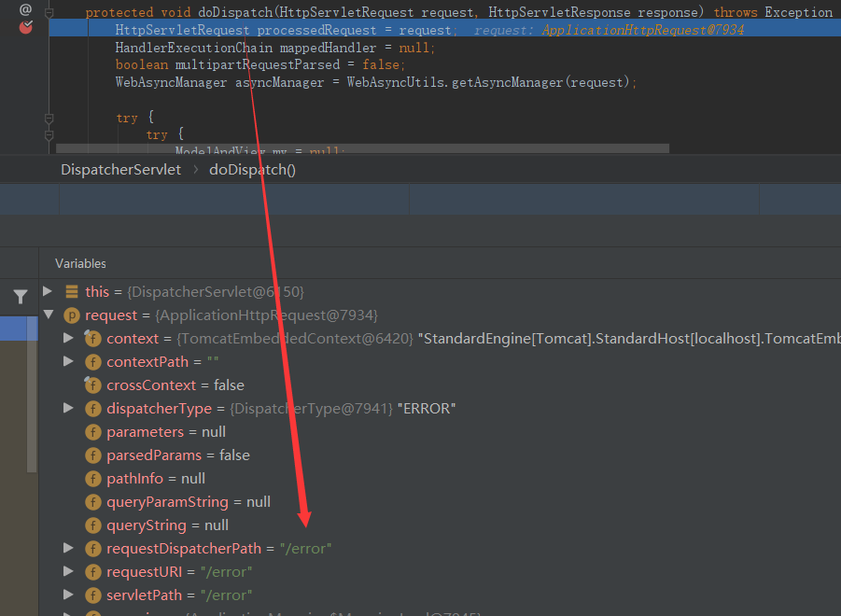Image resolution: width=841 pixels, height=616 pixels.
Task: Click the vertical scrollbar left of Variables
Action: (x=32, y=394)
